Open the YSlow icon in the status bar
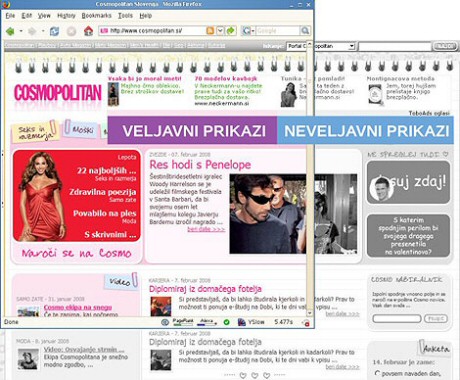Image resolution: width=460 pixels, height=380 pixels. [242, 322]
